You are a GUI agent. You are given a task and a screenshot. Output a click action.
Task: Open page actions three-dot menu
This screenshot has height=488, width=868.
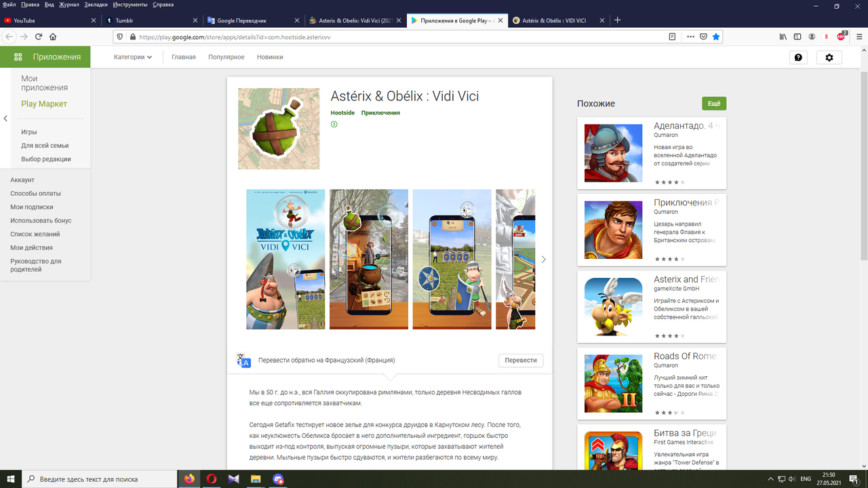[690, 37]
